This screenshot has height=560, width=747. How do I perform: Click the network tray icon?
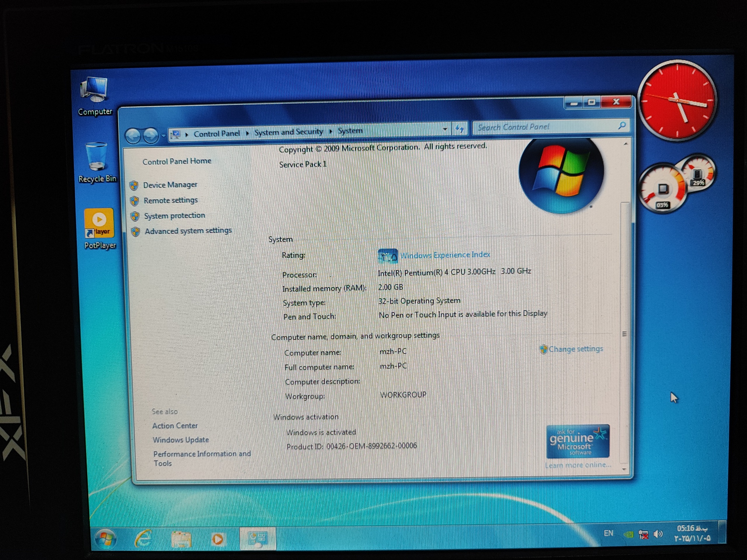(643, 535)
